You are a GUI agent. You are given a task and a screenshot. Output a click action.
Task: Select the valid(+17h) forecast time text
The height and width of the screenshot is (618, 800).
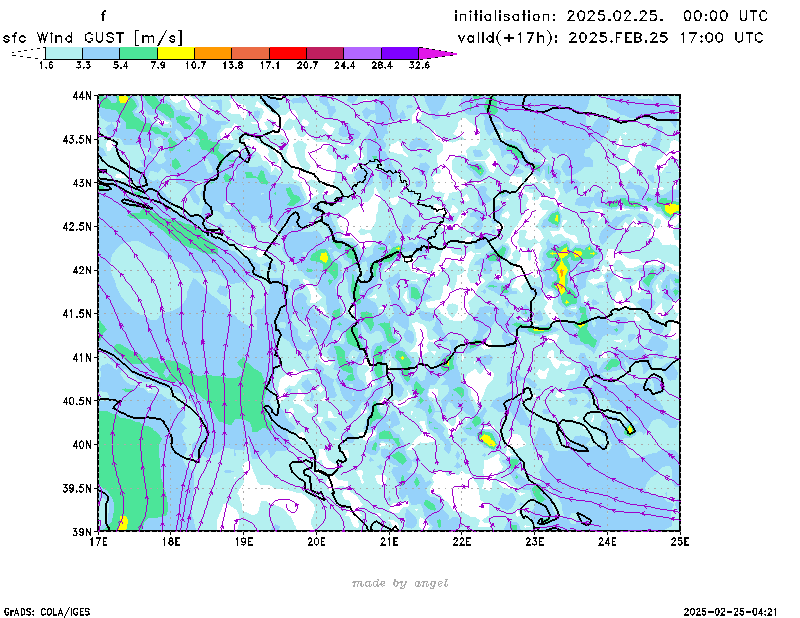(x=610, y=38)
